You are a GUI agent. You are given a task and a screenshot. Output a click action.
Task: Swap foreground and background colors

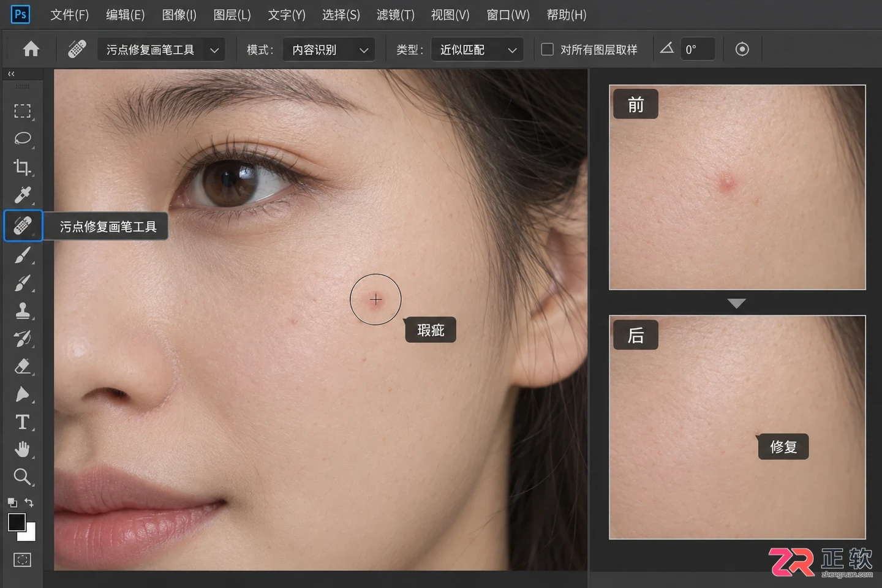pyautogui.click(x=29, y=502)
